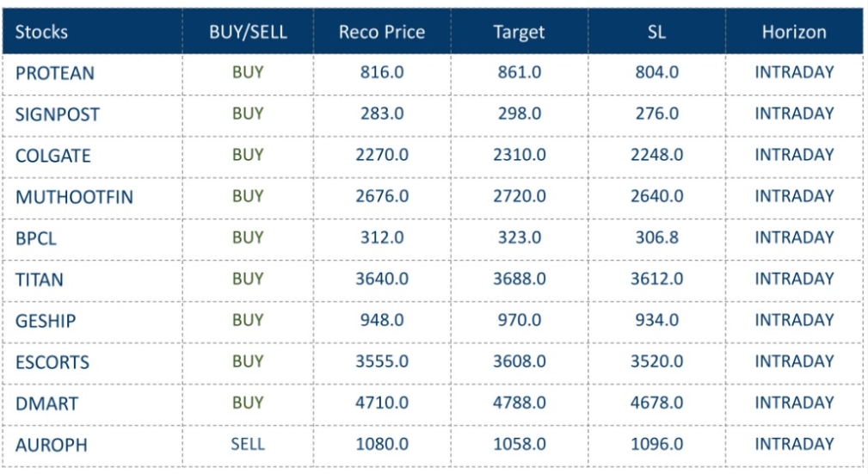Click TITAN reco price 3640.0
This screenshot has height=474, width=868.
tap(381, 279)
